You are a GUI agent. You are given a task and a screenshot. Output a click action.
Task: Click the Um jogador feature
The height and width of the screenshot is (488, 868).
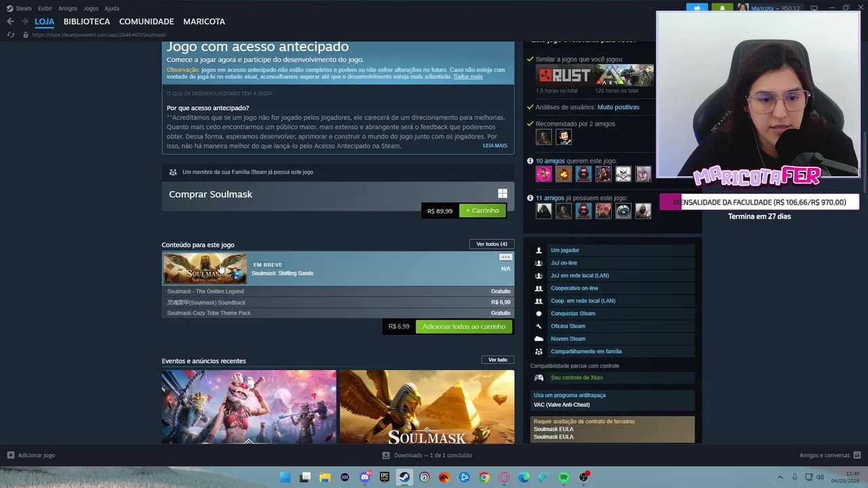(565, 250)
